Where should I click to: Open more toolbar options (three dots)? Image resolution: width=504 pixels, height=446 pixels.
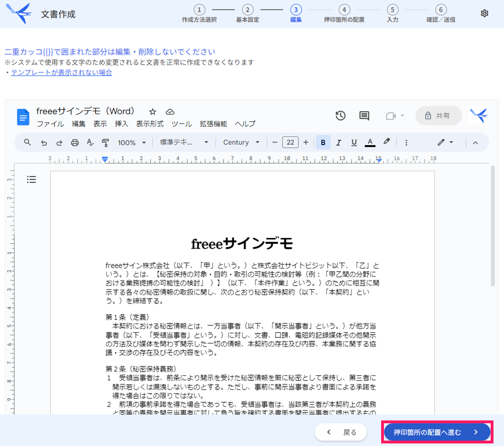point(406,143)
